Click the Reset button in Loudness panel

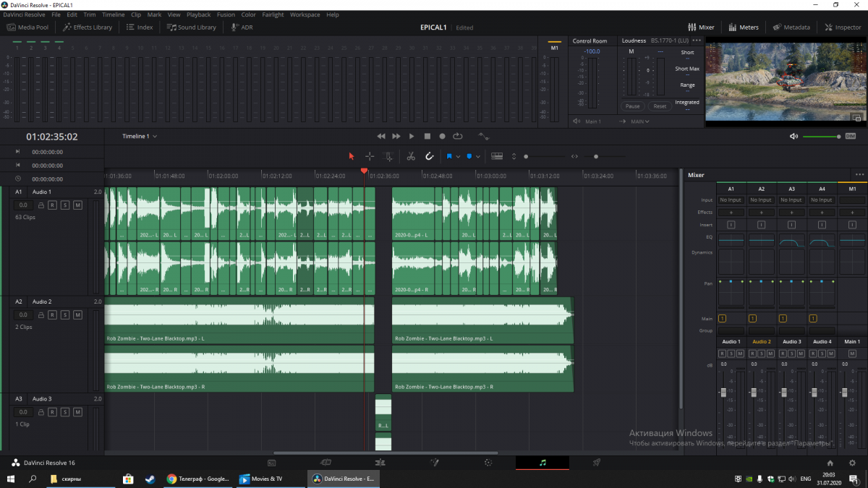point(659,106)
